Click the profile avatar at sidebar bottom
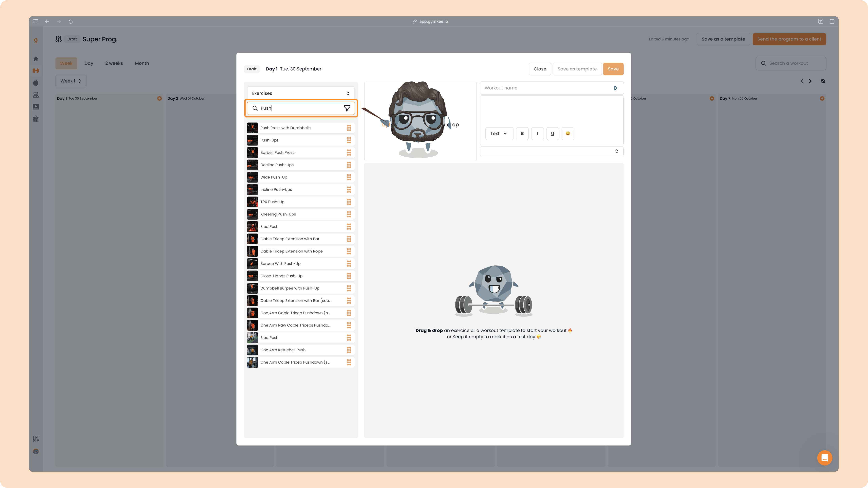 coord(36,452)
